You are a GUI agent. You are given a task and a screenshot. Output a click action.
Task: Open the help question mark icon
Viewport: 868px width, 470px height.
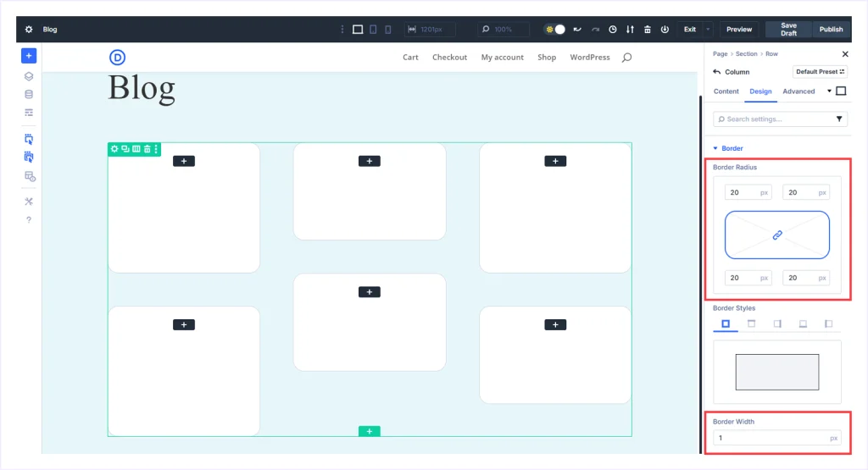tap(29, 220)
